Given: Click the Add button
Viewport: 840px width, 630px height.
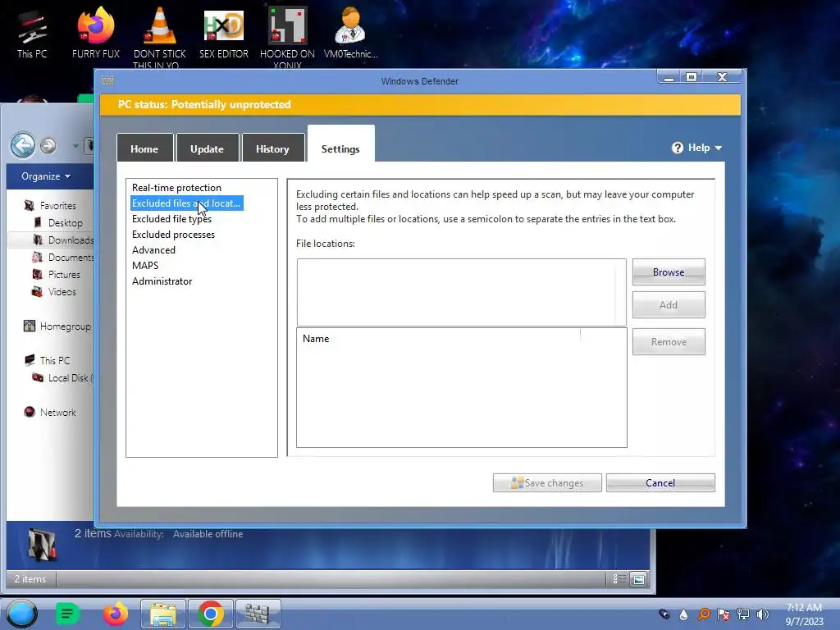Looking at the screenshot, I should pyautogui.click(x=669, y=305).
